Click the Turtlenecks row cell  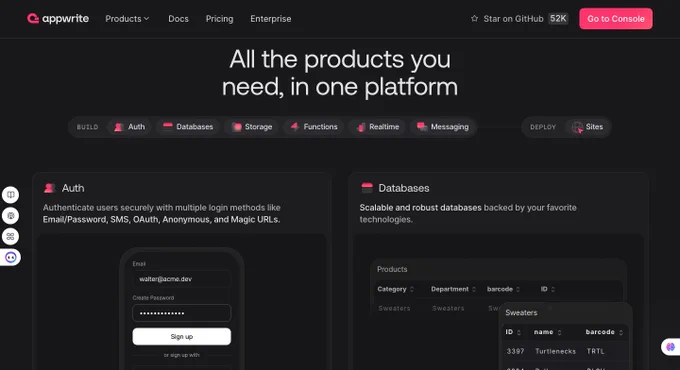(x=556, y=351)
